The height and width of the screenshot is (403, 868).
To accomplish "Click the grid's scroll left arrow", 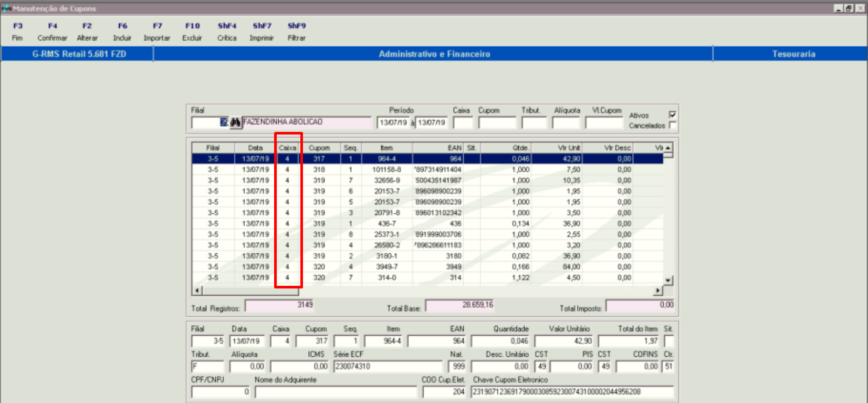I will [197, 290].
